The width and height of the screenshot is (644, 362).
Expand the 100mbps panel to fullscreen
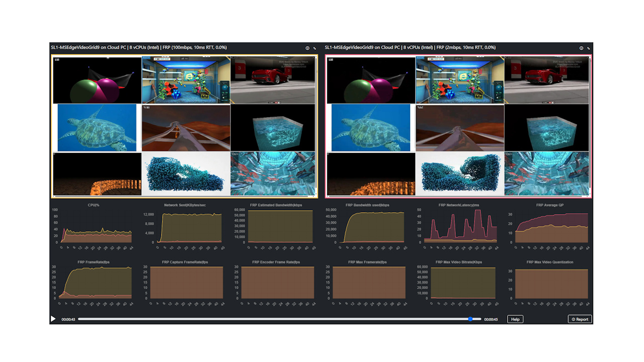[315, 48]
